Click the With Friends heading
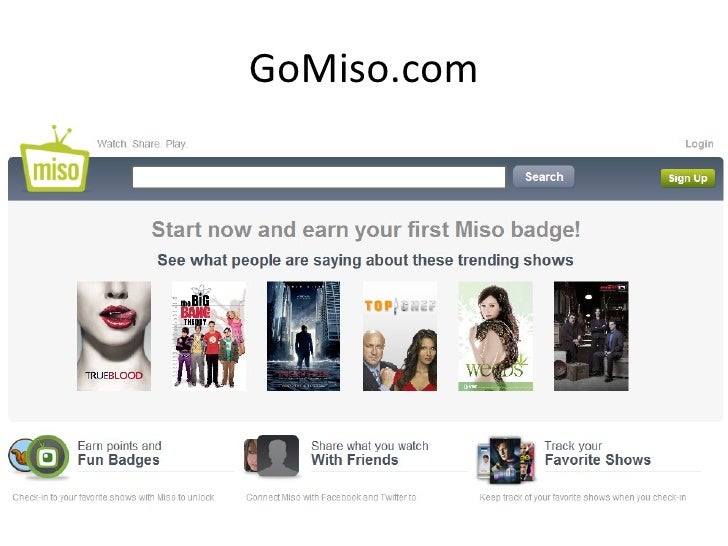Image resolution: width=728 pixels, height=546 pixels. (355, 460)
